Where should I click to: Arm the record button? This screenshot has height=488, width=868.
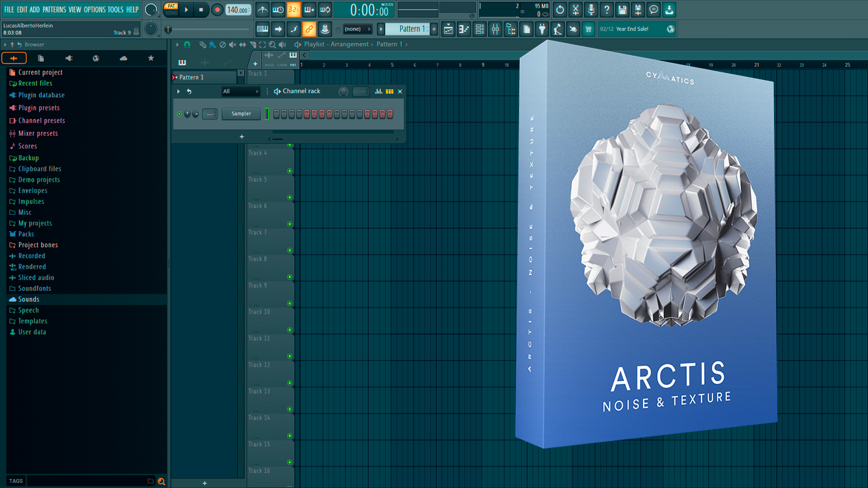(x=217, y=10)
